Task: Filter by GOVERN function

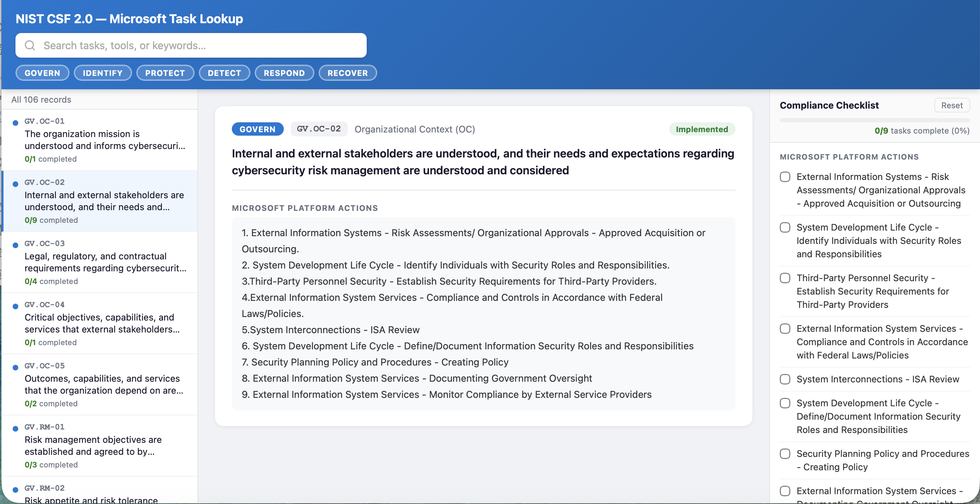Action: pos(42,73)
